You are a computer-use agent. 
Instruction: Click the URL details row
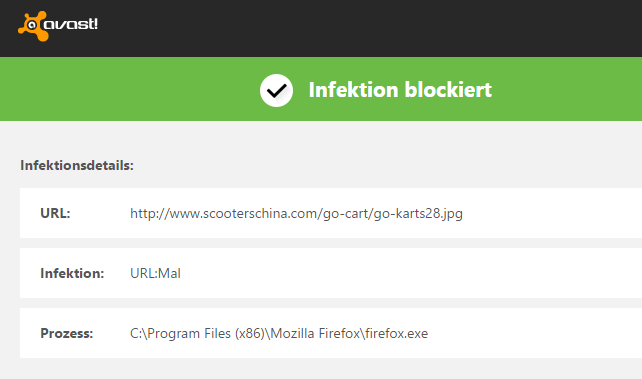coord(331,213)
